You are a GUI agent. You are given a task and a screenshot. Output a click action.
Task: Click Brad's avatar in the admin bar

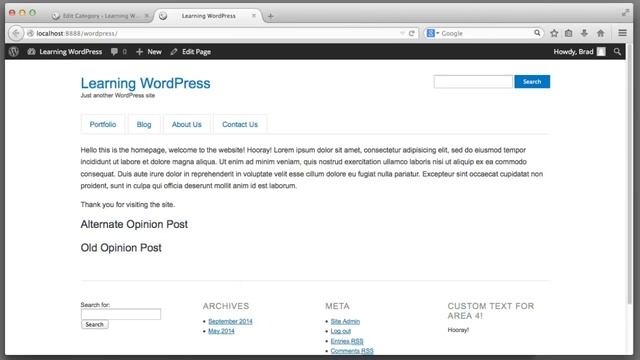click(x=601, y=52)
